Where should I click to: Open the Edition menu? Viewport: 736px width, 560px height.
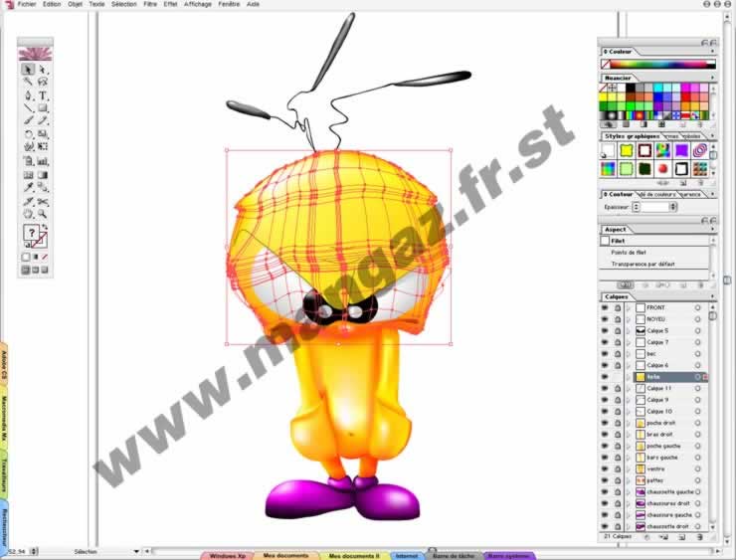click(x=52, y=4)
